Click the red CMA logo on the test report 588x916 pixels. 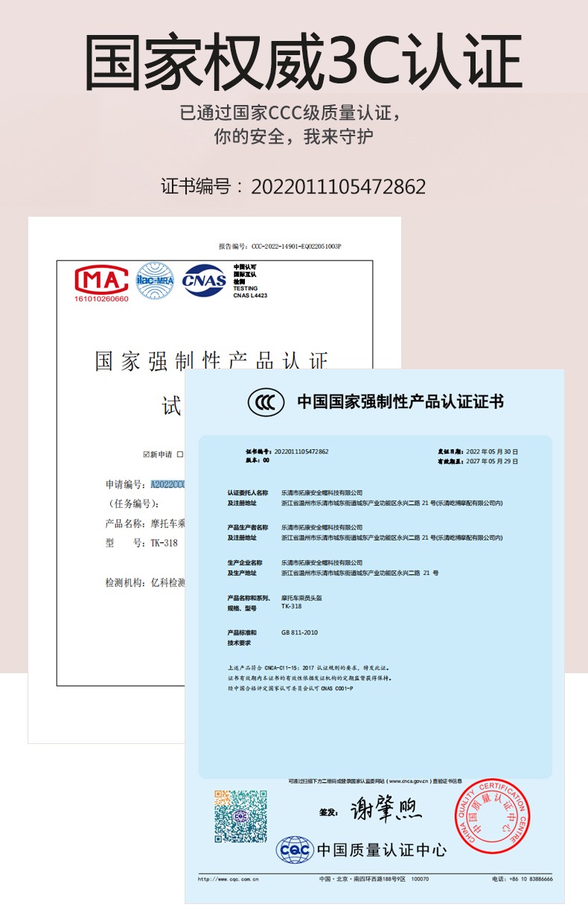[x=101, y=279]
